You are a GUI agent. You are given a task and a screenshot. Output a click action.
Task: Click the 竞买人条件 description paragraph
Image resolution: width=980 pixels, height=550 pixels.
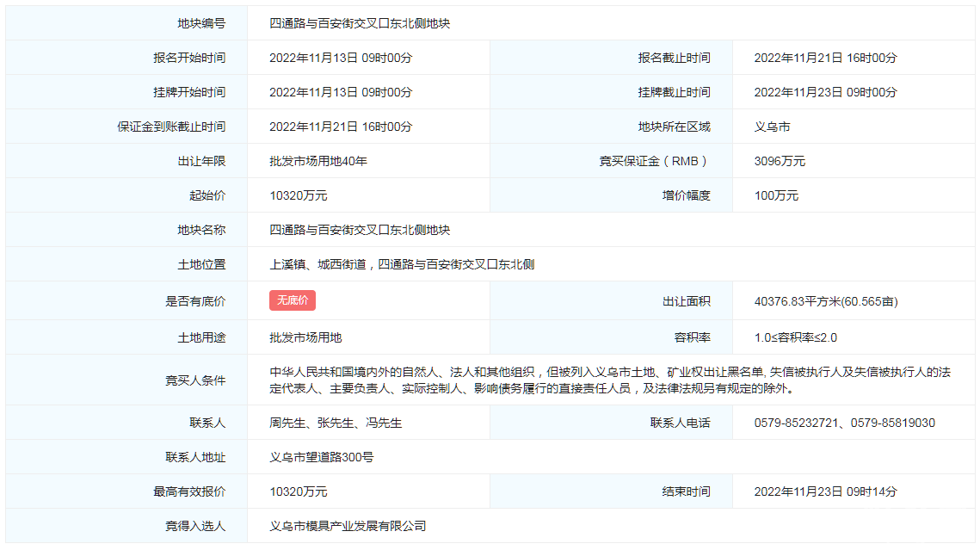point(610,380)
